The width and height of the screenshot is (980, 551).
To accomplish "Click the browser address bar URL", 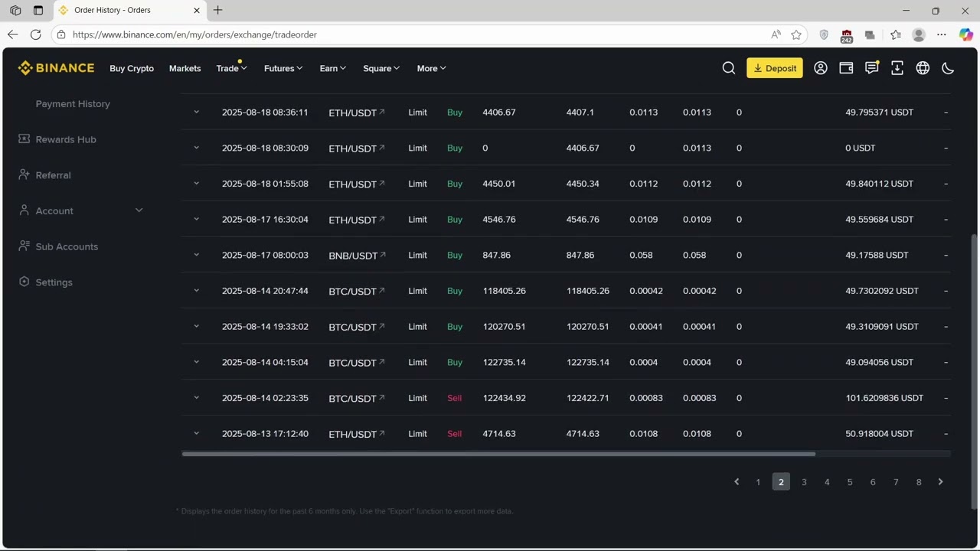I will pyautogui.click(x=194, y=34).
